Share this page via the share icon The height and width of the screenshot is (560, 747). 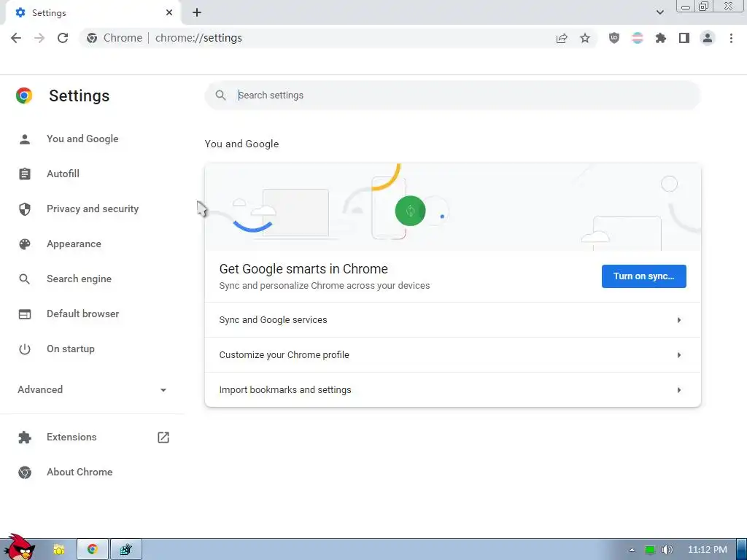[562, 38]
